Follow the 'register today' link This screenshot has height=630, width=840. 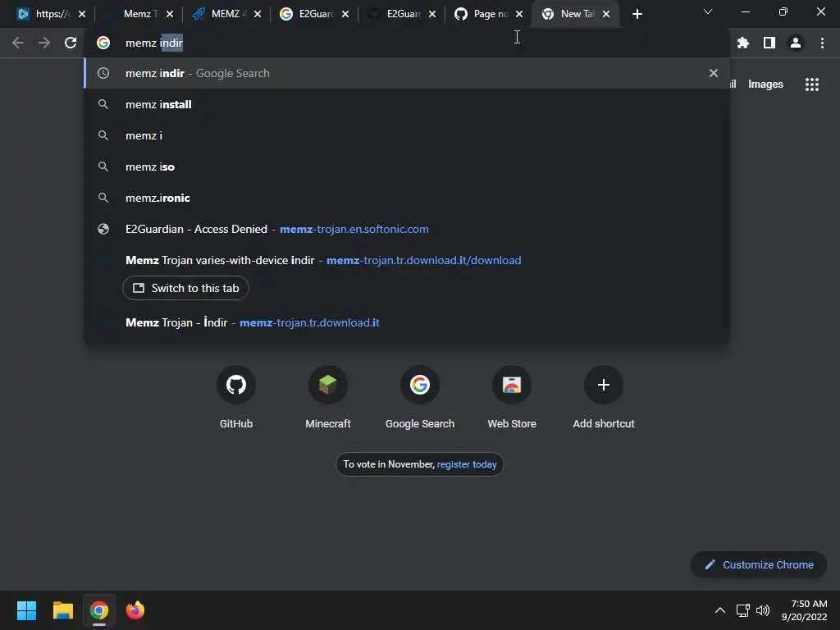467,464
